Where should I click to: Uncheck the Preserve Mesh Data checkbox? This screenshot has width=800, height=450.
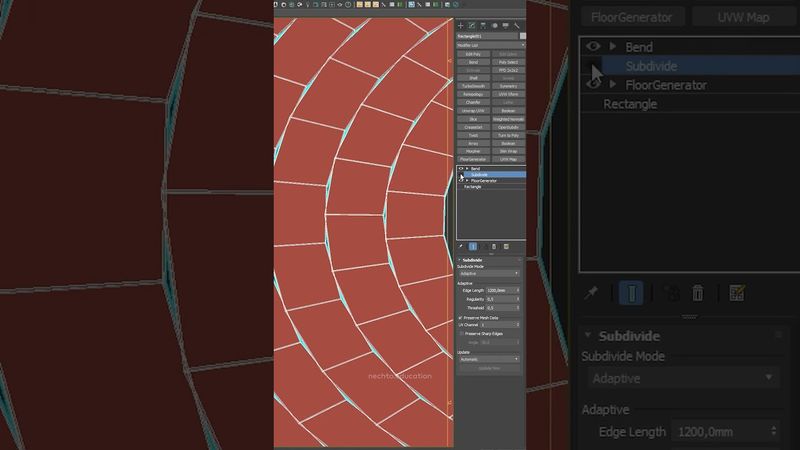[459, 317]
